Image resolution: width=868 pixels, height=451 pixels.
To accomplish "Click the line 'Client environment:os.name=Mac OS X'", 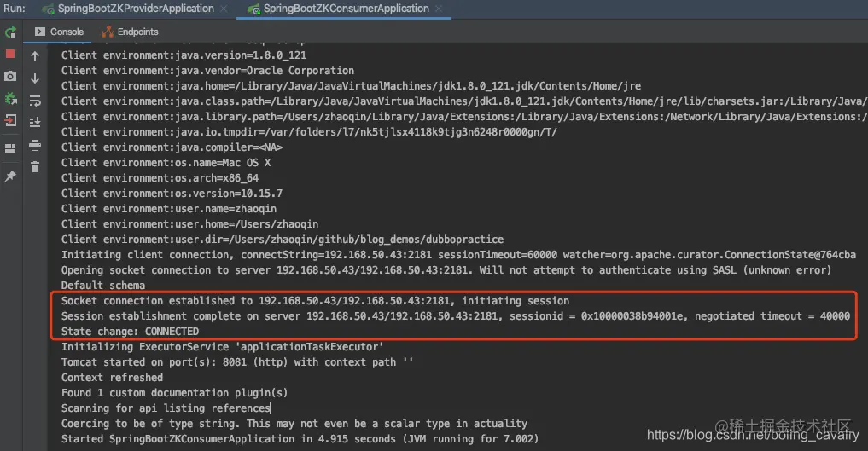I will coord(166,163).
